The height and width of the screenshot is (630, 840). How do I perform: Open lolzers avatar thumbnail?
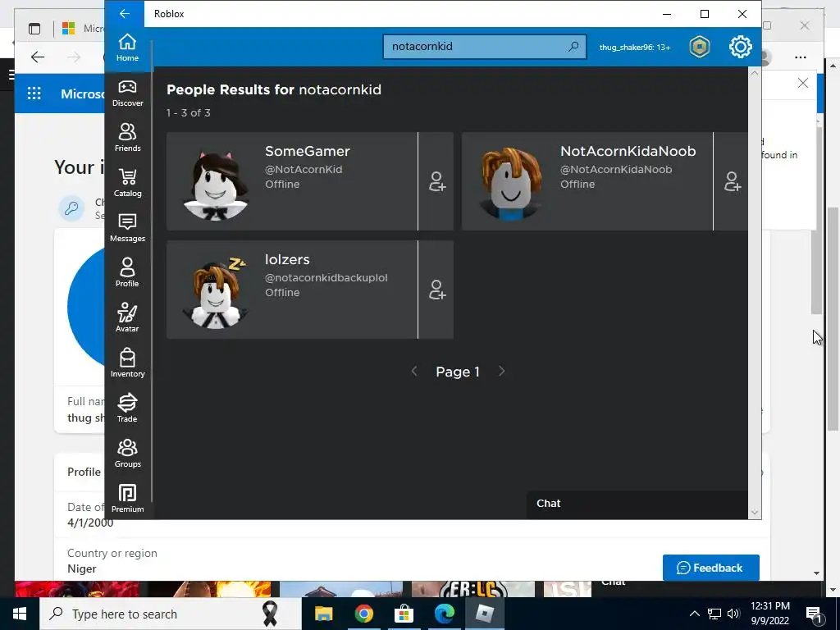point(216,293)
